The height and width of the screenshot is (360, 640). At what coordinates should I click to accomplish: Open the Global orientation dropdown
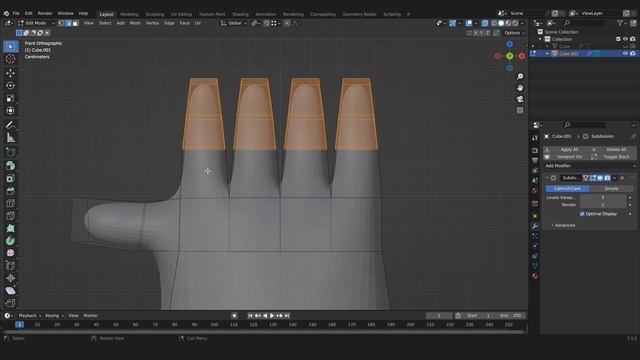233,23
